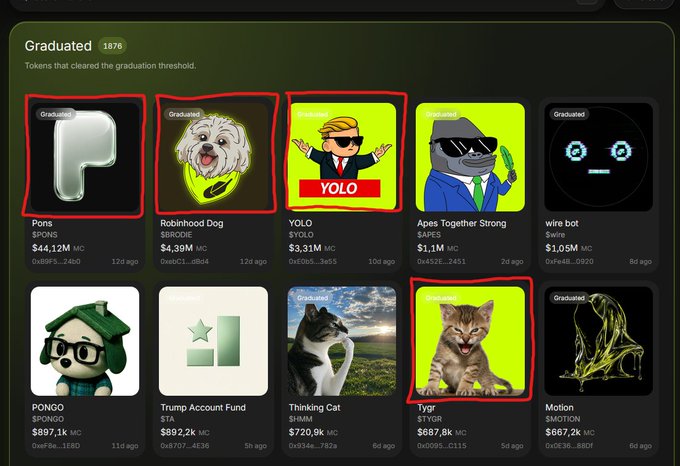Viewport: 680px width, 466px height.
Task: Click the Trump Account Fund name
Action: 203,407
